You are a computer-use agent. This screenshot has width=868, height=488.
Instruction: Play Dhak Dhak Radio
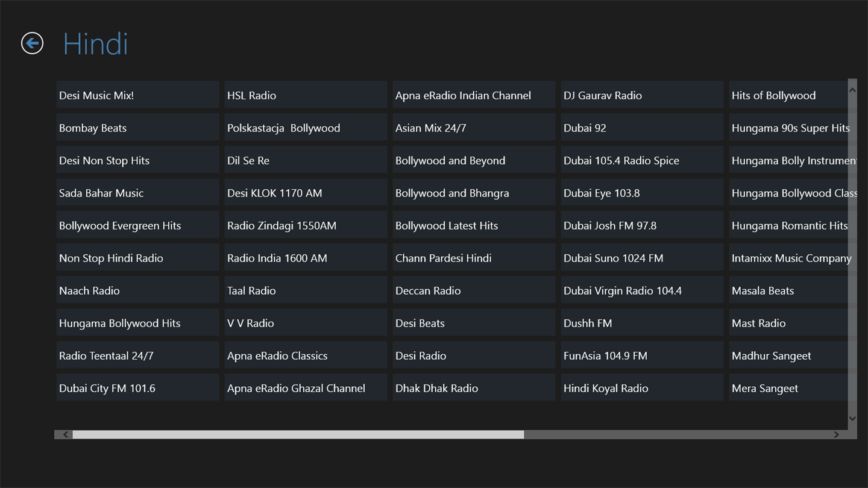pos(474,388)
